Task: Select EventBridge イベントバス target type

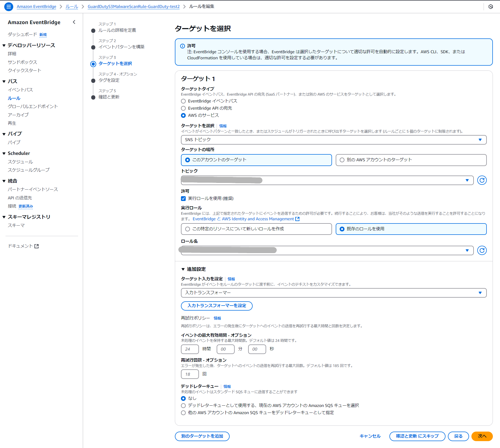Action: click(x=183, y=101)
